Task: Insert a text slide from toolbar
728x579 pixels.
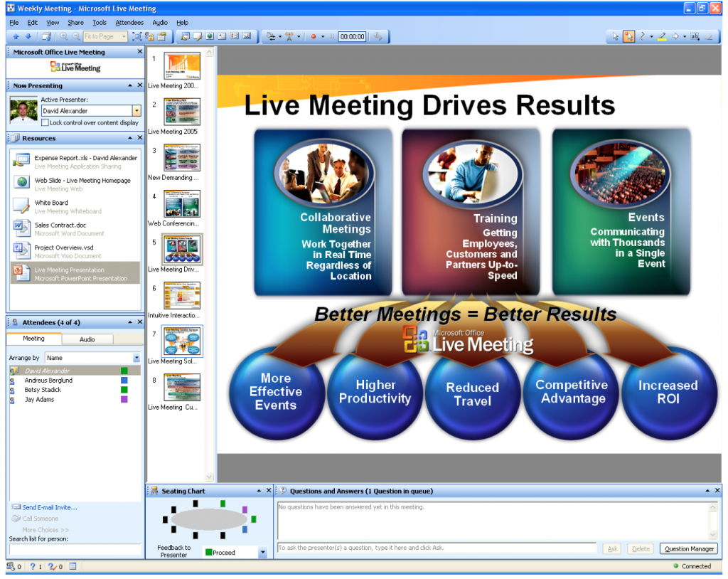Action: click(222, 36)
